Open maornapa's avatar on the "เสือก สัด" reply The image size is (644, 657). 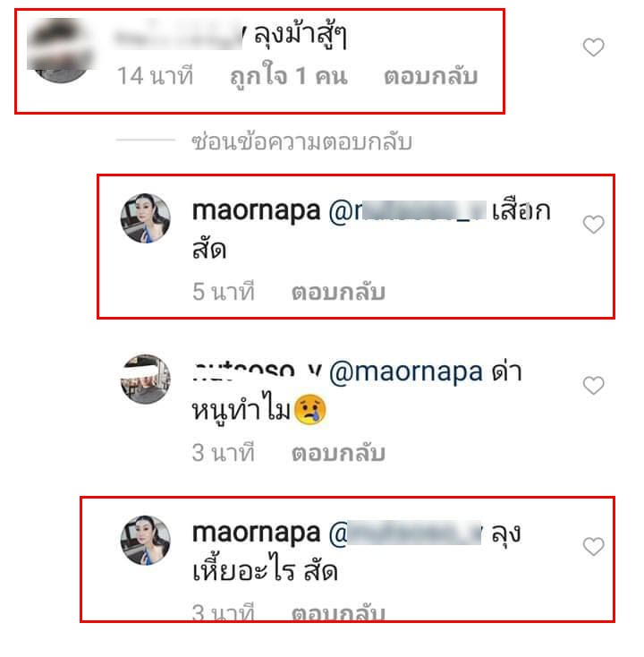point(145,218)
